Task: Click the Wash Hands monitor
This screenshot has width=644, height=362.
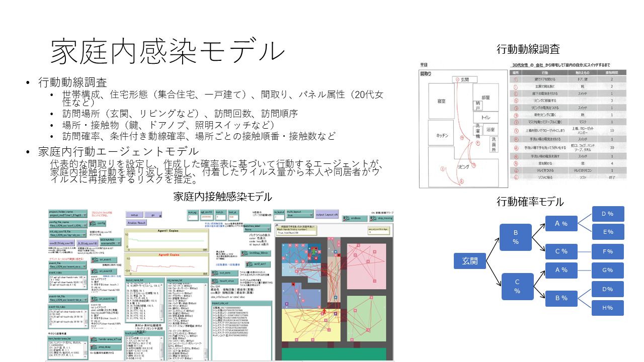Action: tap(297, 230)
